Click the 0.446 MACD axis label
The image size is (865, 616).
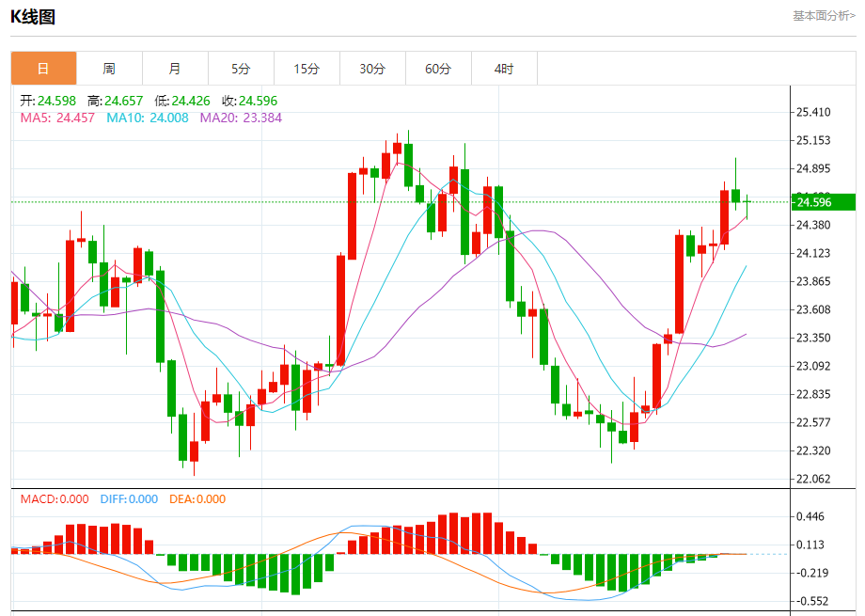coord(810,516)
